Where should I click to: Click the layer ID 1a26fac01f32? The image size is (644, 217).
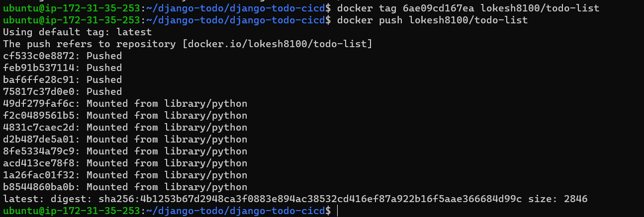41,175
